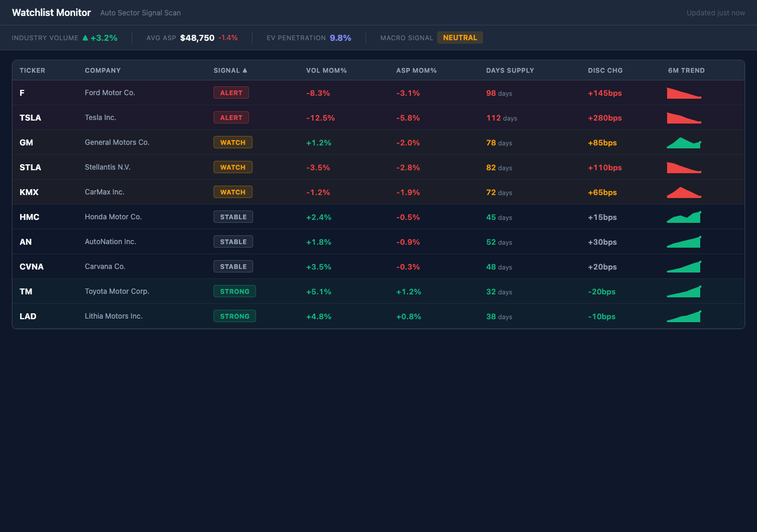Select the Stellantis N.V. table row
The width and height of the screenshot is (757, 532).
coord(378,167)
